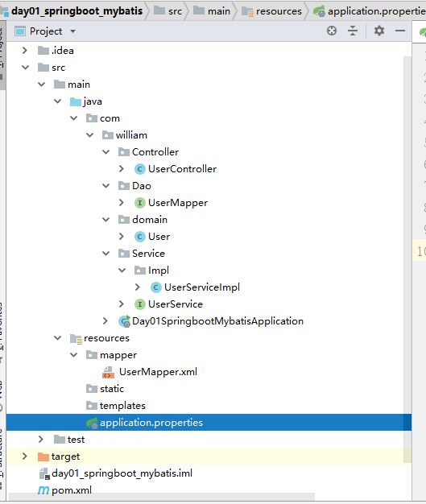Screen dimensions: 426x504
Task: Click the test folder icon
Action: [x=60, y=440]
